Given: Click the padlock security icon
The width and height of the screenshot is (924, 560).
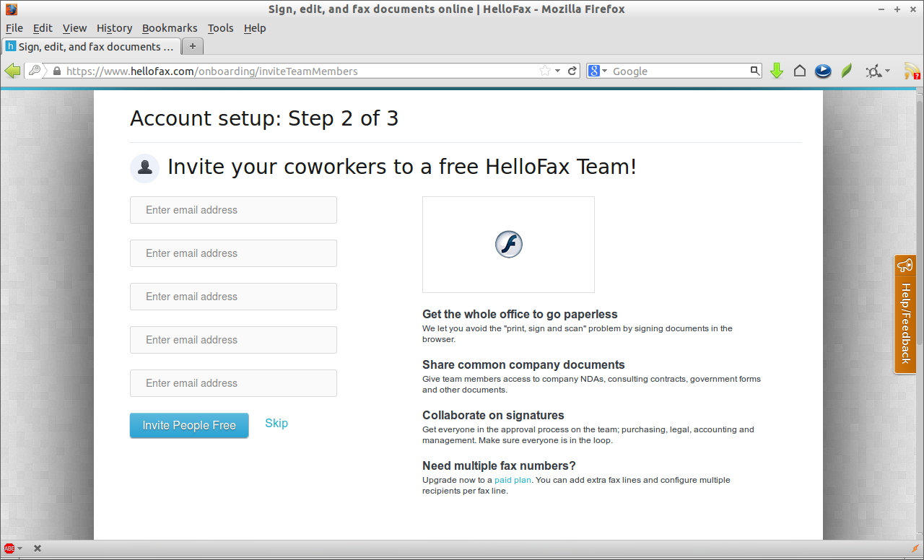Looking at the screenshot, I should (x=57, y=71).
